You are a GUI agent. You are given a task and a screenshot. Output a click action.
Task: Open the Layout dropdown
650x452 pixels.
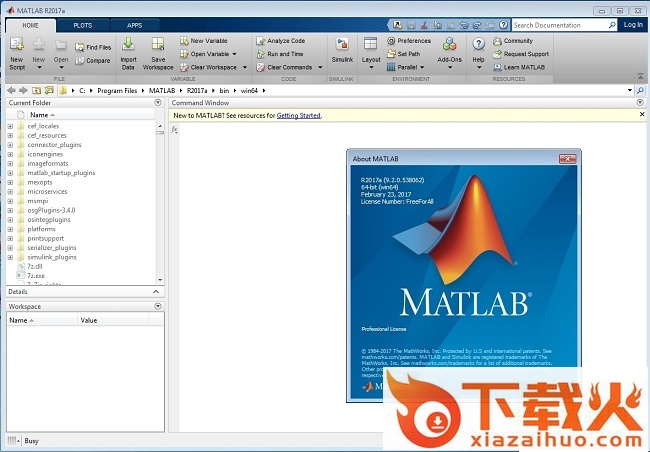pyautogui.click(x=371, y=52)
